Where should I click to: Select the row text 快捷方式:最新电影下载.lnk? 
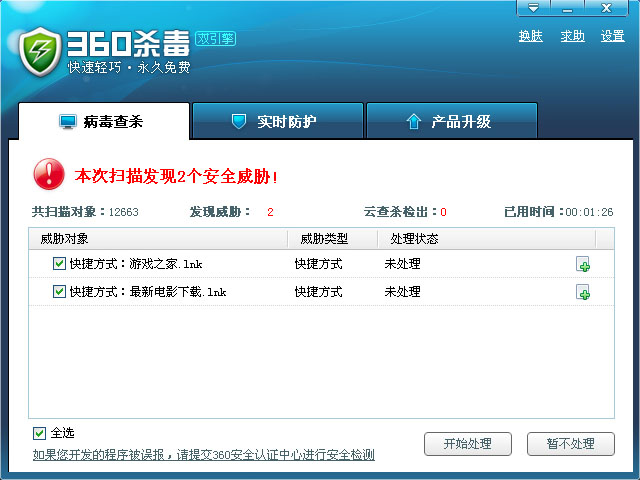pyautogui.click(x=148, y=292)
